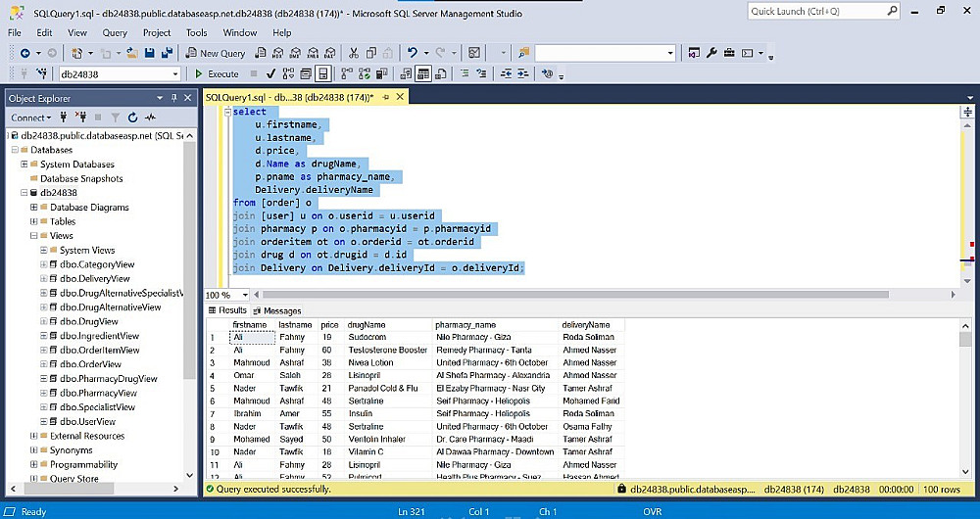
Task: Pin the Object Explorer panel
Action: click(174, 98)
